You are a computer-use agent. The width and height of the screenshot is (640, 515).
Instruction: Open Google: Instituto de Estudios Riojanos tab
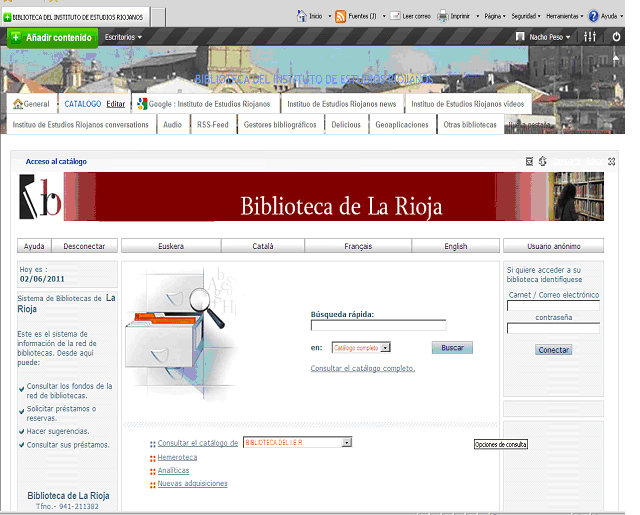click(x=204, y=104)
